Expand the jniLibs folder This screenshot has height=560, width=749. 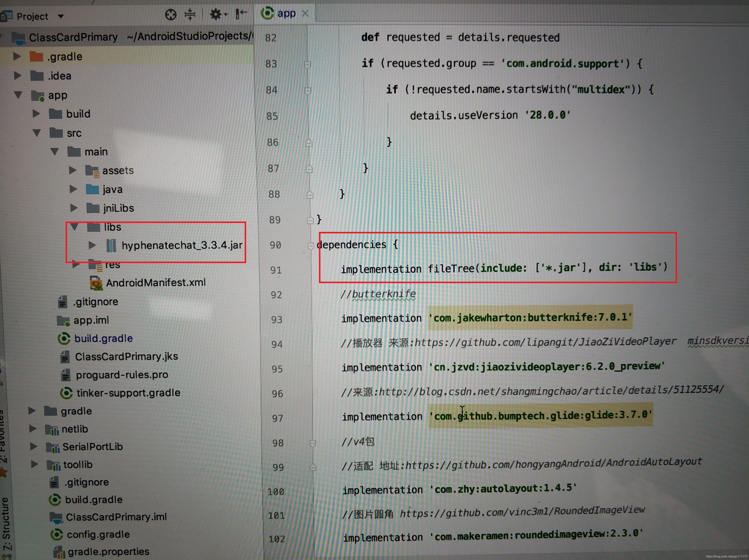click(74, 208)
